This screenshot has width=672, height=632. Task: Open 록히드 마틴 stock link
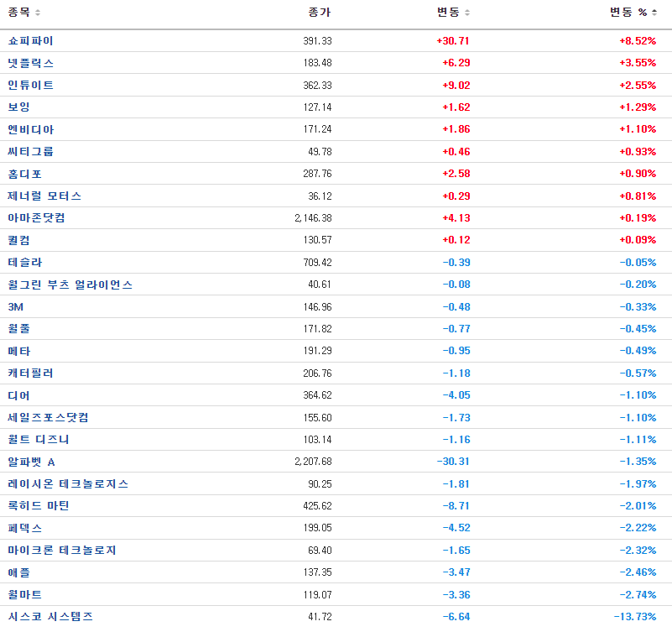click(x=39, y=506)
